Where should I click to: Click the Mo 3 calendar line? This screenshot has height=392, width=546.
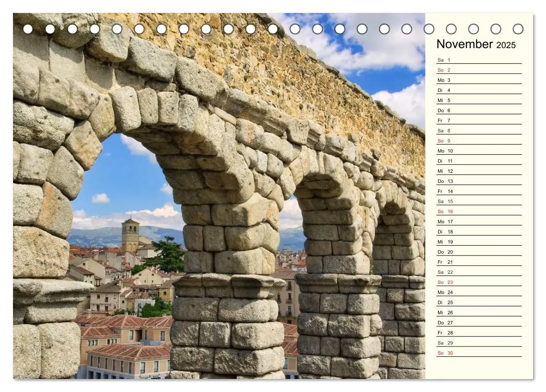[x=479, y=80]
